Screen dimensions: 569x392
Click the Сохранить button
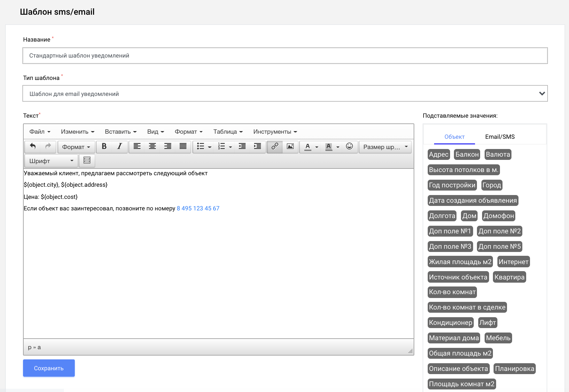pyautogui.click(x=49, y=368)
